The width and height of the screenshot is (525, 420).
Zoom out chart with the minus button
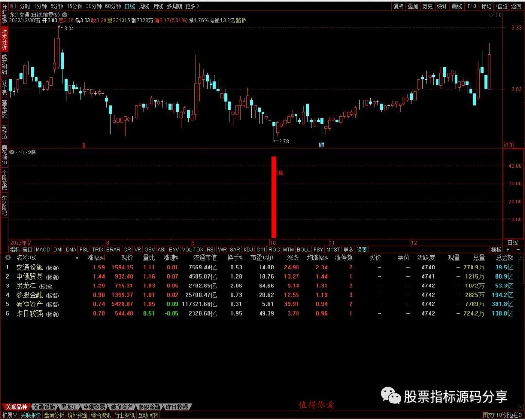pos(518,250)
